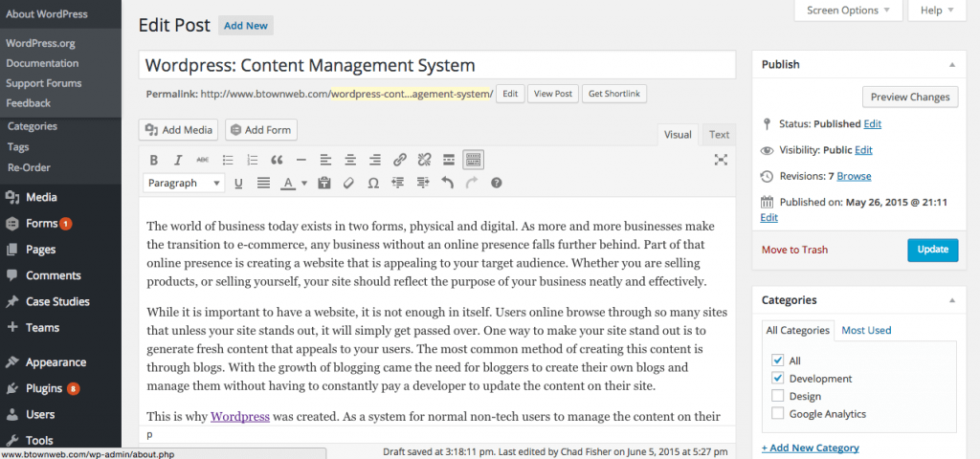Enter distraction-free writing mode
This screenshot has height=459, width=980.
coord(721,161)
